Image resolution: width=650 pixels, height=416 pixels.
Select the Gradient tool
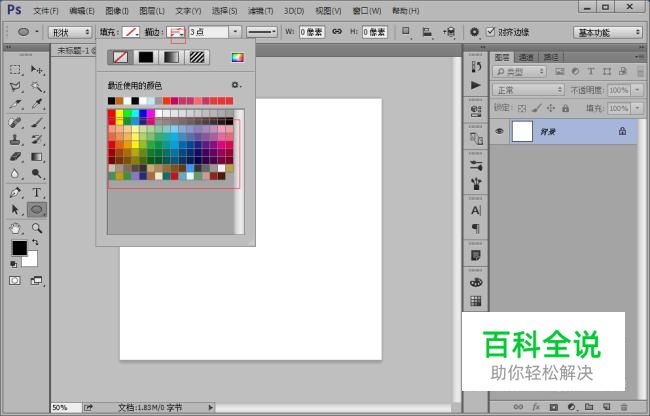37,157
